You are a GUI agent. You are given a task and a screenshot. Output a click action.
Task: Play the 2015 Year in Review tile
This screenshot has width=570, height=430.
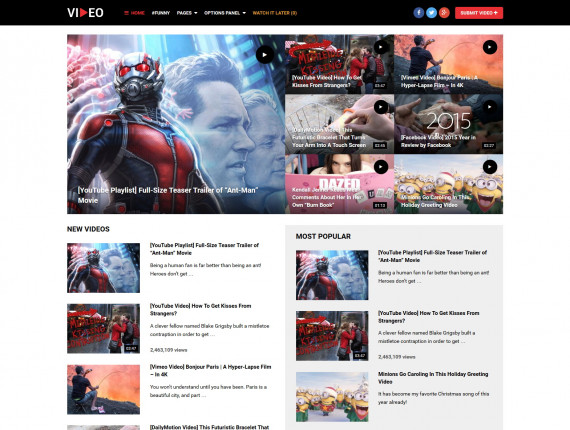point(490,107)
